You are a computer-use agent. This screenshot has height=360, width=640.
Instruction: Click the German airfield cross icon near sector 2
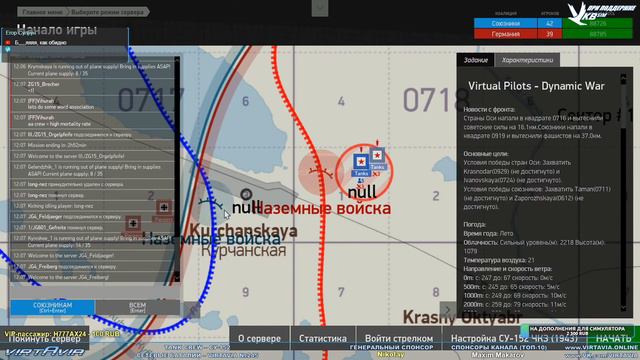164,207
